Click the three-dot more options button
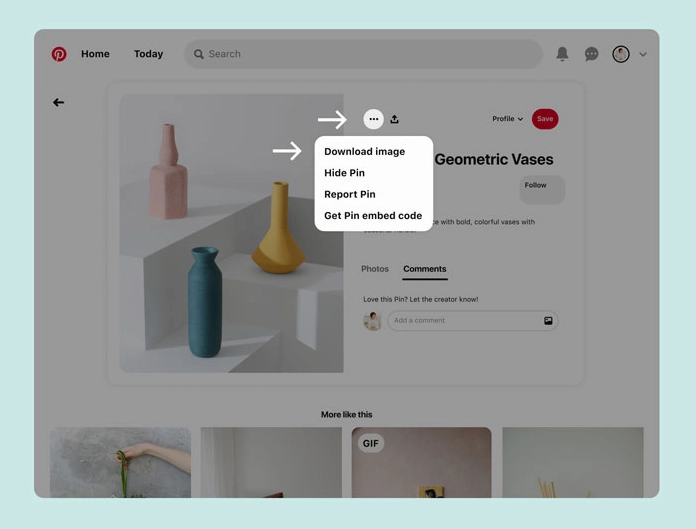The width and height of the screenshot is (696, 529). coord(373,119)
